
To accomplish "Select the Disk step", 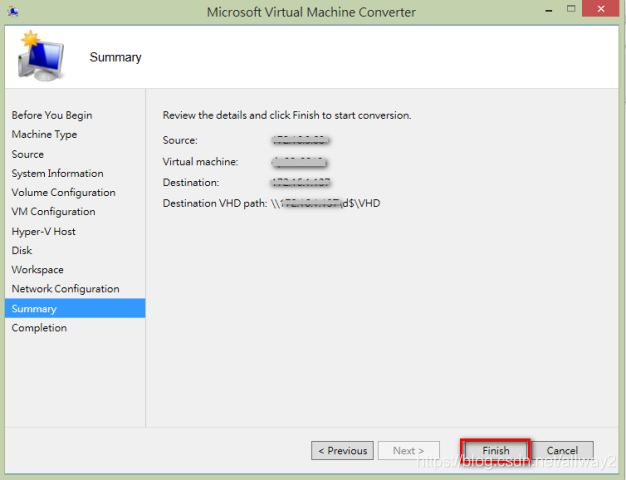I will (x=22, y=250).
